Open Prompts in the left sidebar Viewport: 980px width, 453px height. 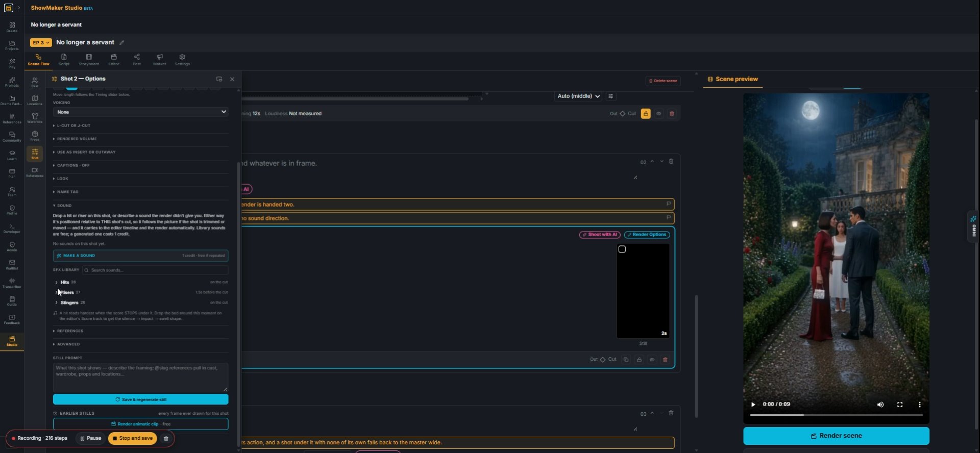point(12,82)
